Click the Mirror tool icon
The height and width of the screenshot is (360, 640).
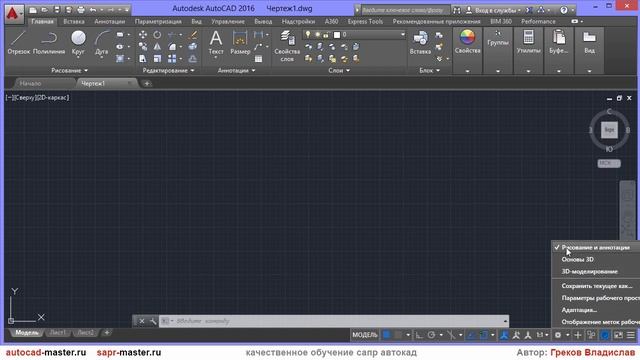tap(157, 47)
